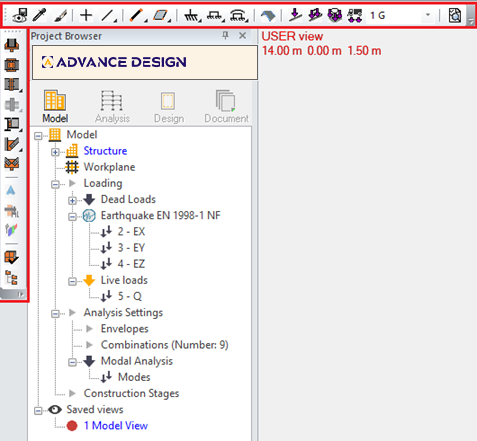Select the Dead Loads label
The width and height of the screenshot is (477, 441).
click(x=128, y=199)
